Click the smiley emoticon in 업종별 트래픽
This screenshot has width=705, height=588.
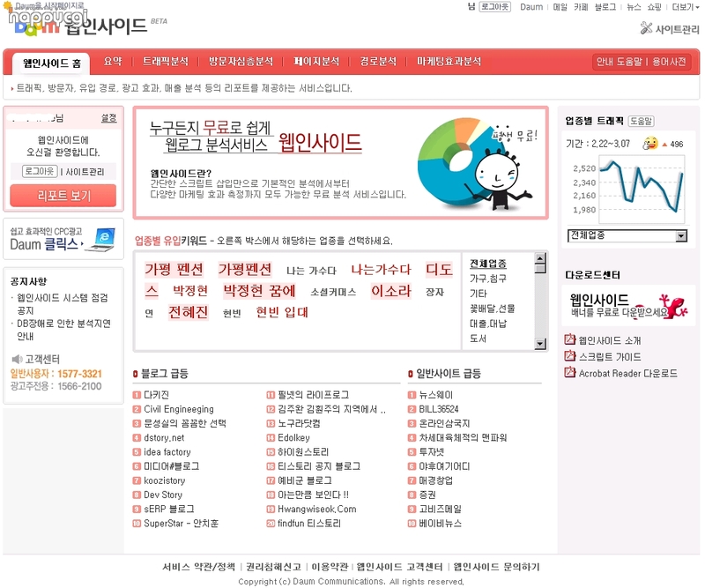(x=650, y=144)
